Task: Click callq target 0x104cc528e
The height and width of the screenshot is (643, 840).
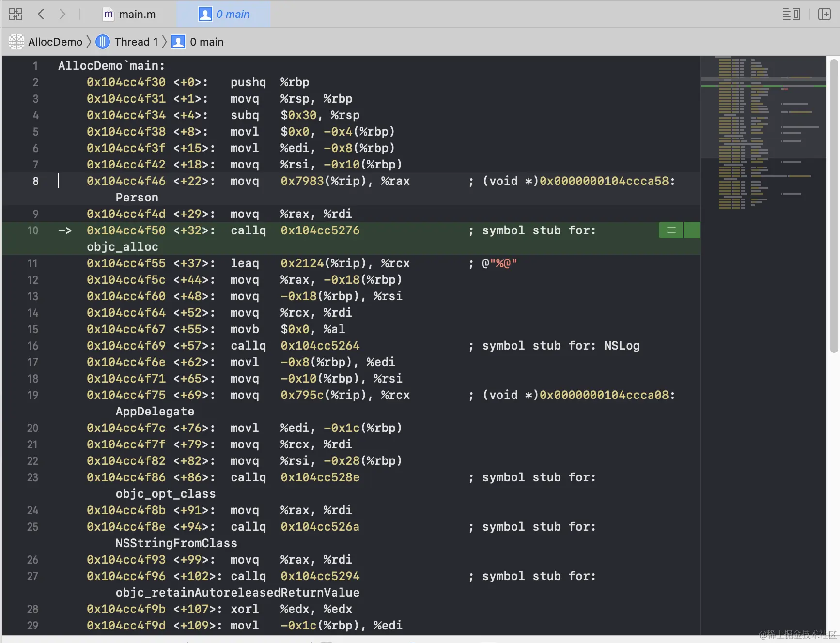Action: [320, 477]
